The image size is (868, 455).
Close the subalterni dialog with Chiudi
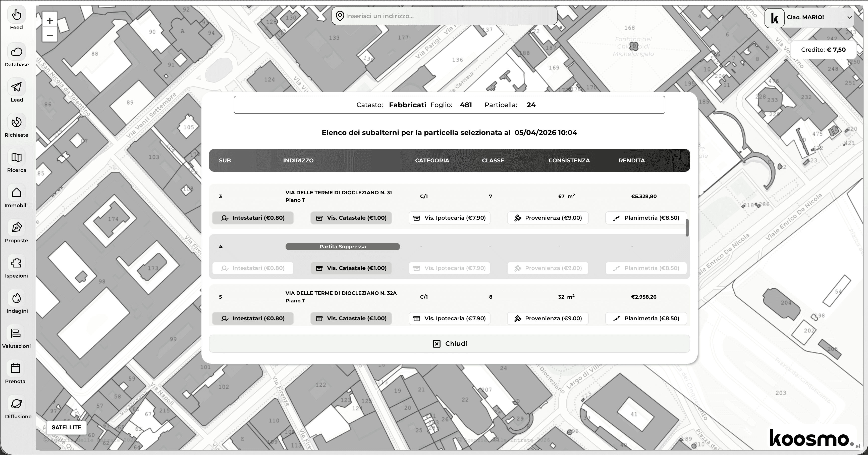[x=450, y=344]
